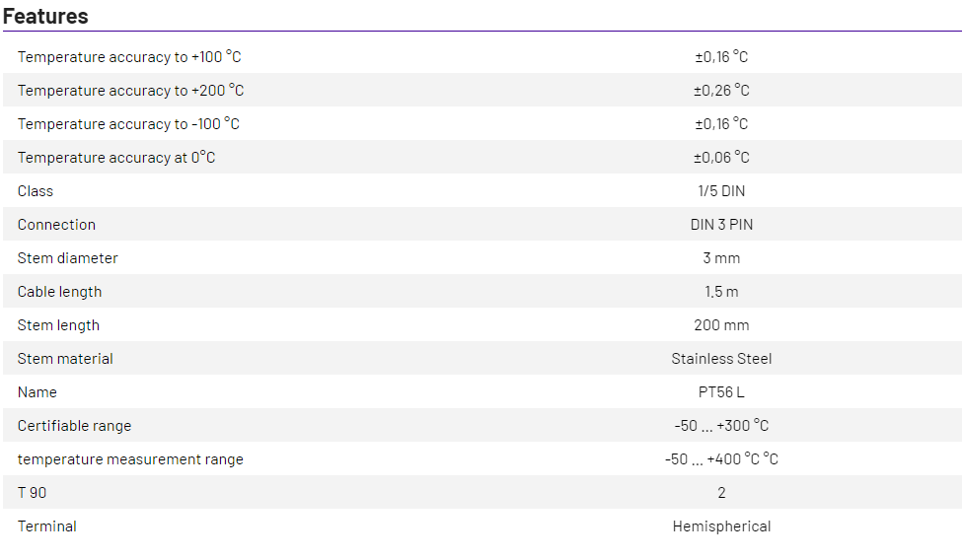The height and width of the screenshot is (560, 964).
Task: Select the ±0,06 °C value
Action: pyautogui.click(x=721, y=158)
